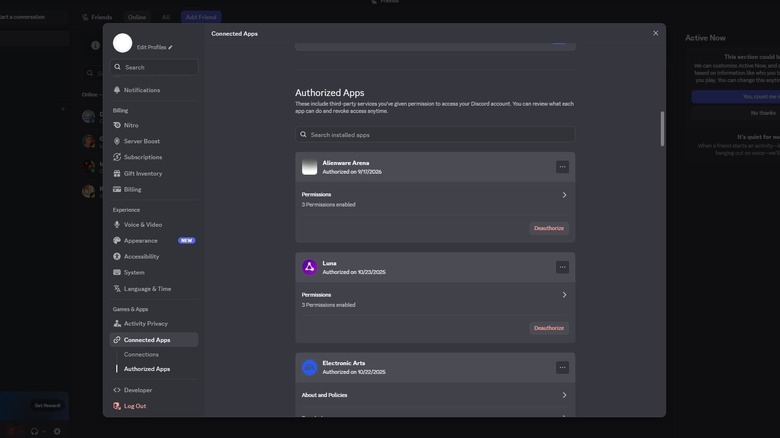Viewport: 780px width, 438px height.
Task: Open User Settings gear in bottom user bar
Action: [57, 432]
